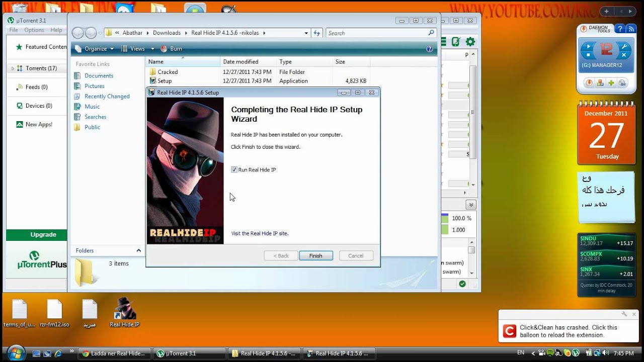644x362 pixels.
Task: Open Searches in Favorite Links
Action: [90, 117]
